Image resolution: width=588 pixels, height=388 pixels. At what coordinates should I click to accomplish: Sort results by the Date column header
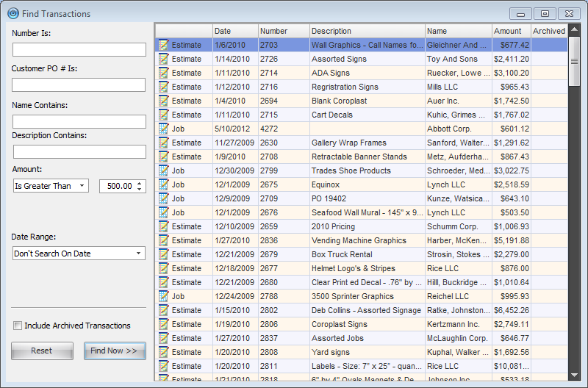coord(234,31)
